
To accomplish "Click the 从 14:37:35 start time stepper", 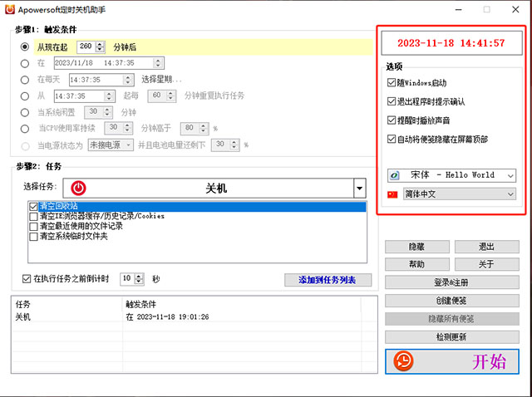I will [109, 96].
